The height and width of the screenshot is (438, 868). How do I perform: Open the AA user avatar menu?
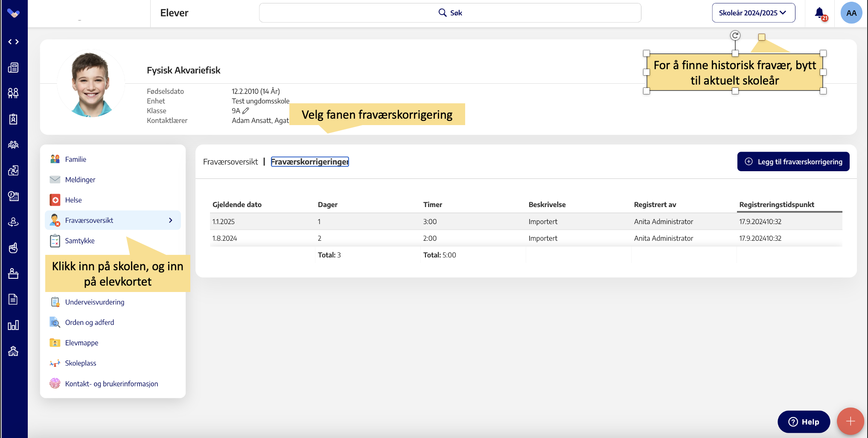click(851, 13)
